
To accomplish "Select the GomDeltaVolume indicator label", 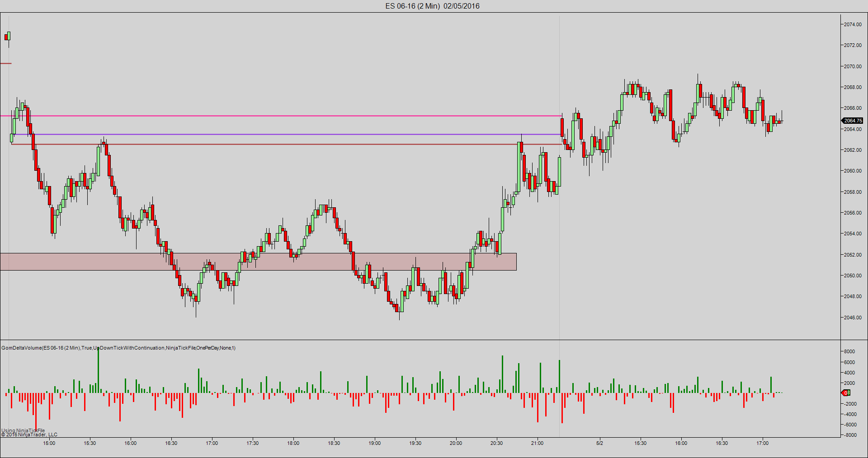I will click(118, 348).
